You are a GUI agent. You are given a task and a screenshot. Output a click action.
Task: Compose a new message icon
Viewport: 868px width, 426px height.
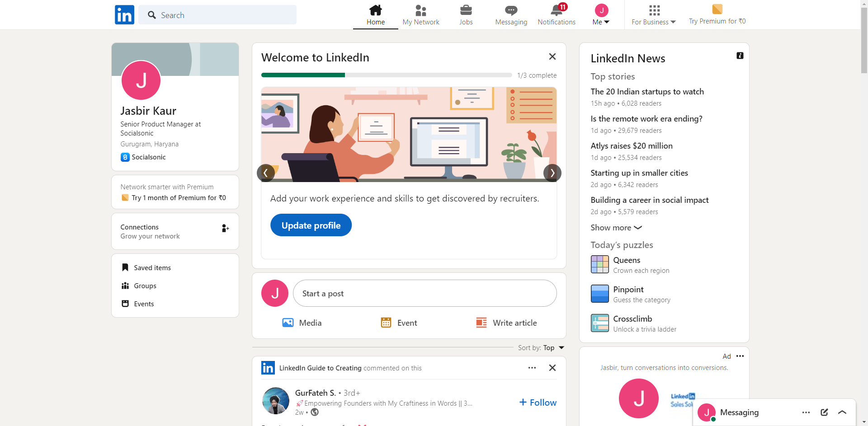824,412
